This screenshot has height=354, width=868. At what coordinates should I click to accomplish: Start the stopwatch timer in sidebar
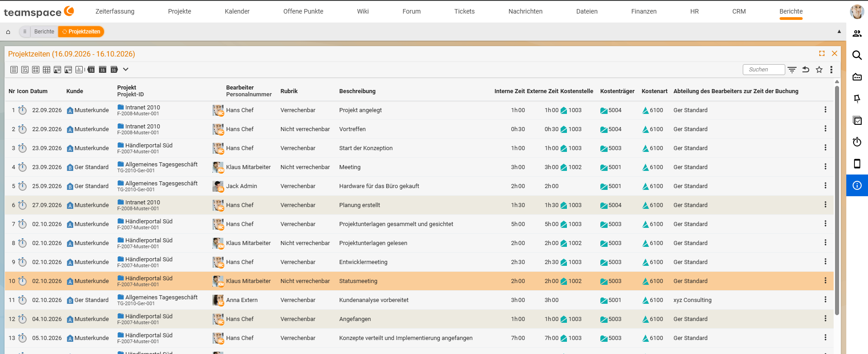[857, 142]
